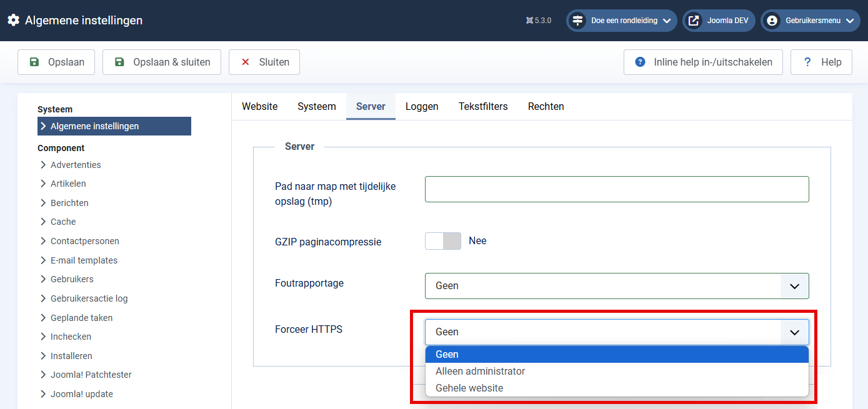The height and width of the screenshot is (409, 868).
Task: Click the blue question icon for inline help
Action: (x=640, y=62)
